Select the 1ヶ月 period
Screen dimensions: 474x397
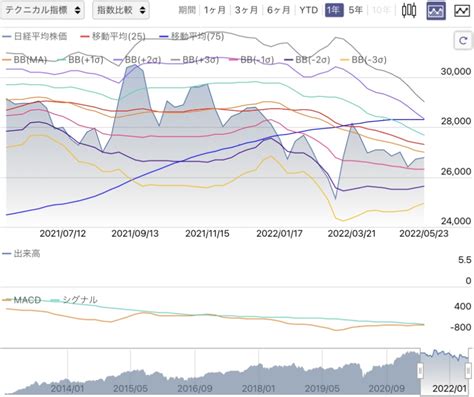pos(215,10)
